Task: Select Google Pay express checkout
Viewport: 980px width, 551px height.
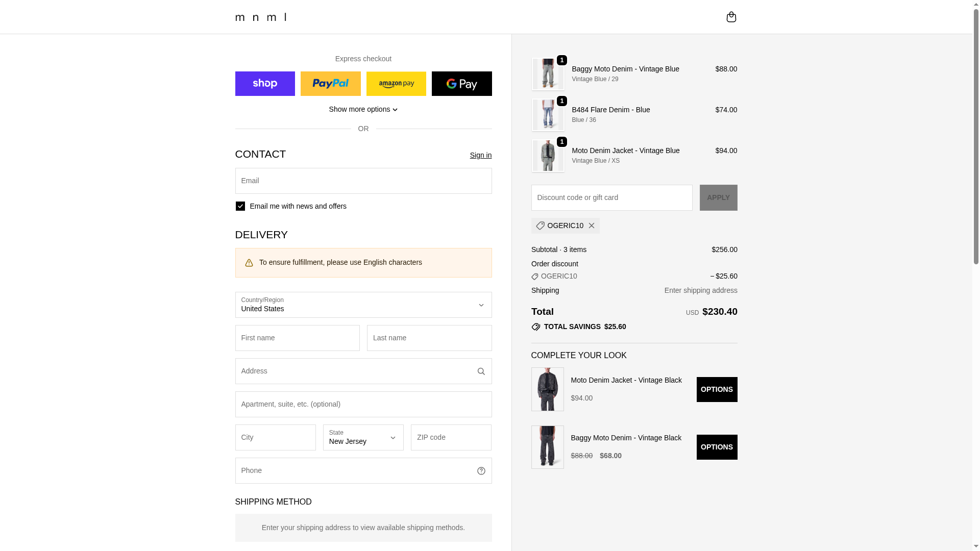Action: [461, 84]
